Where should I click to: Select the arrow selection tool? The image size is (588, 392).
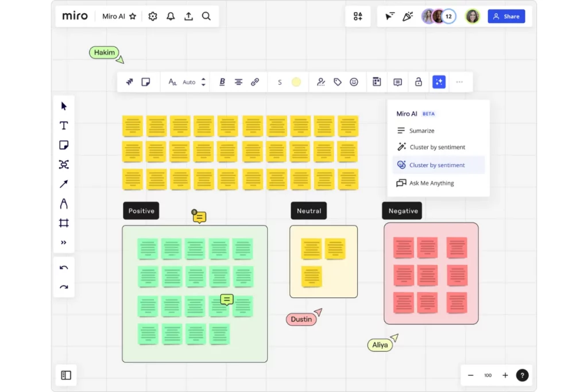pos(64,105)
